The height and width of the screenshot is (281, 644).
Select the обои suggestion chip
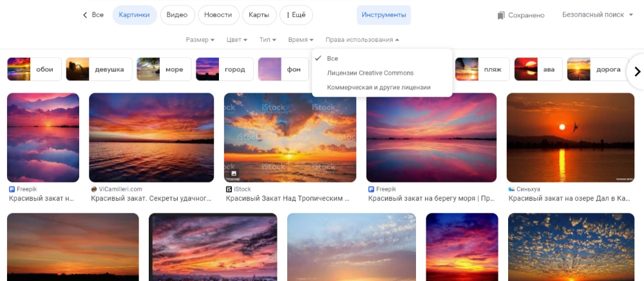click(x=35, y=69)
